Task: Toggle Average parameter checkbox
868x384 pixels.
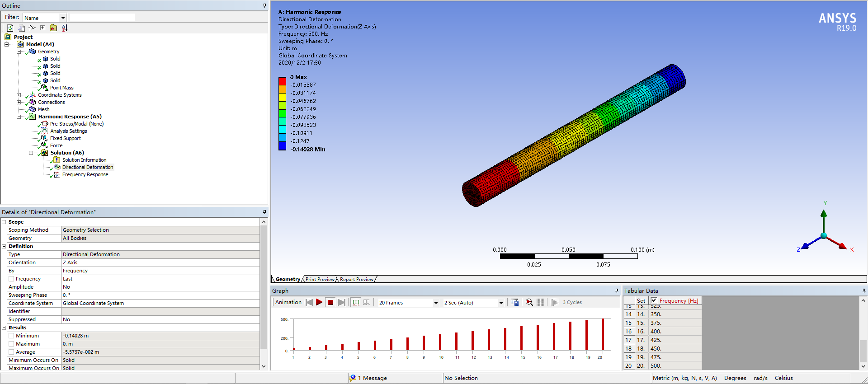Action: (11, 352)
